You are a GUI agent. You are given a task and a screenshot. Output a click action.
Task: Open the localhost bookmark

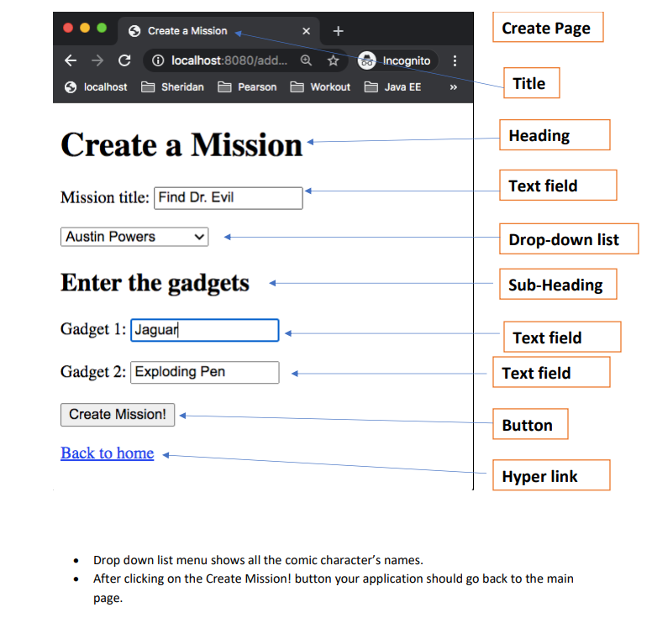click(x=96, y=87)
